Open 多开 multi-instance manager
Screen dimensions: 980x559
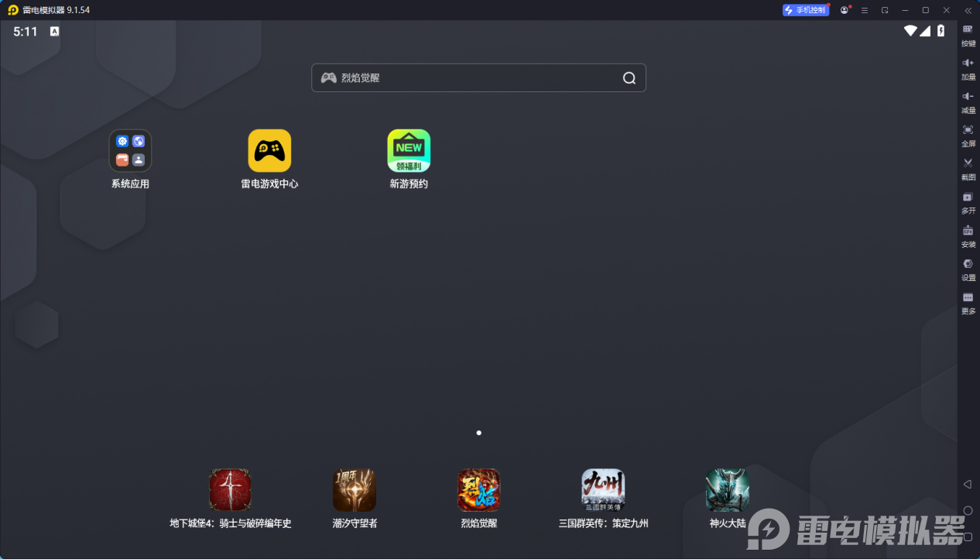coord(968,202)
